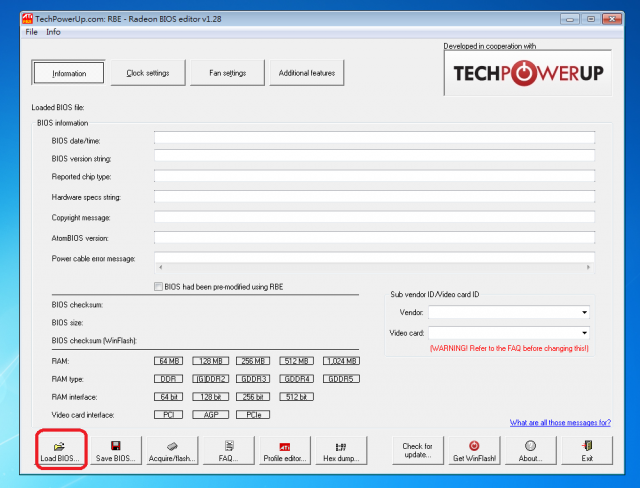Click Check for update button
640x488 pixels.
click(418, 450)
